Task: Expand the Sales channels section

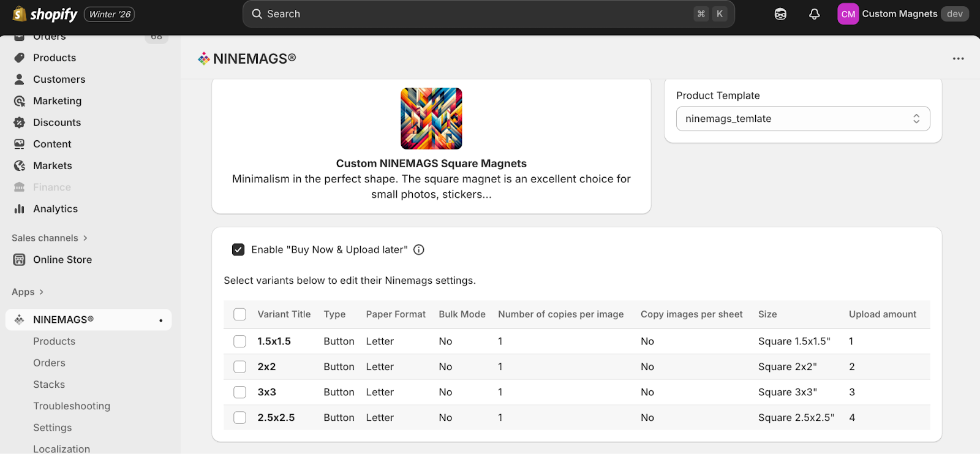Action: [50, 238]
